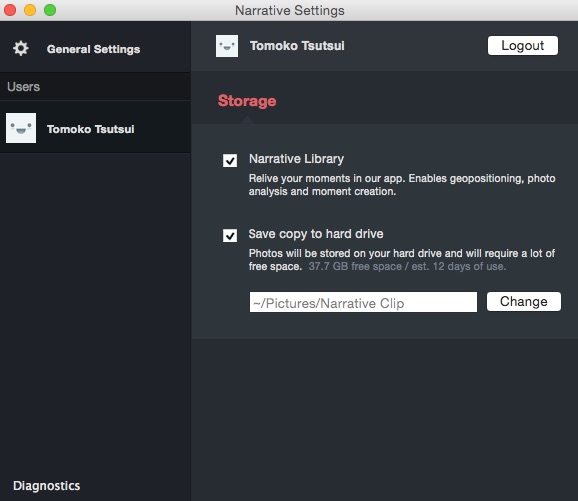
Task: Uncheck the Narrative Library checkbox
Action: pos(230,160)
